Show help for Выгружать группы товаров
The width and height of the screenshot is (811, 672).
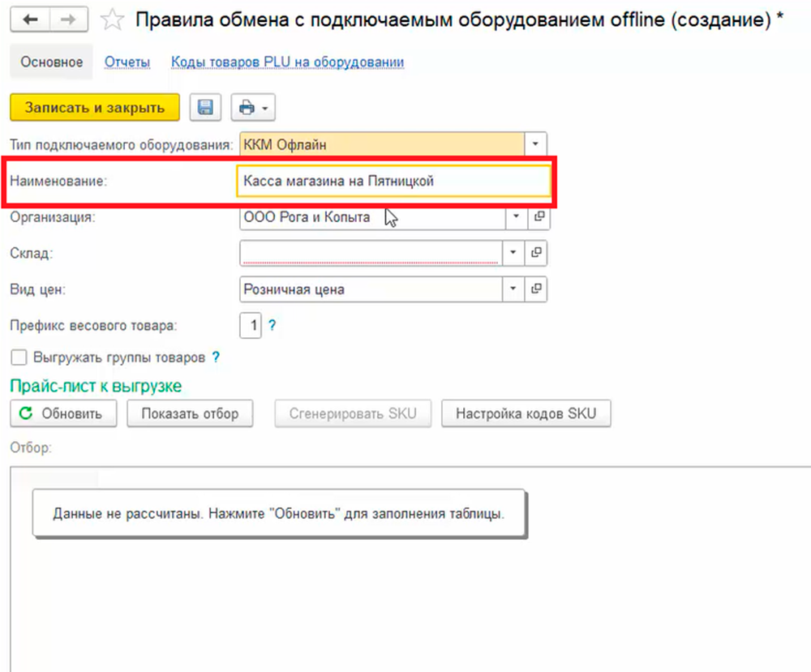pos(217,357)
